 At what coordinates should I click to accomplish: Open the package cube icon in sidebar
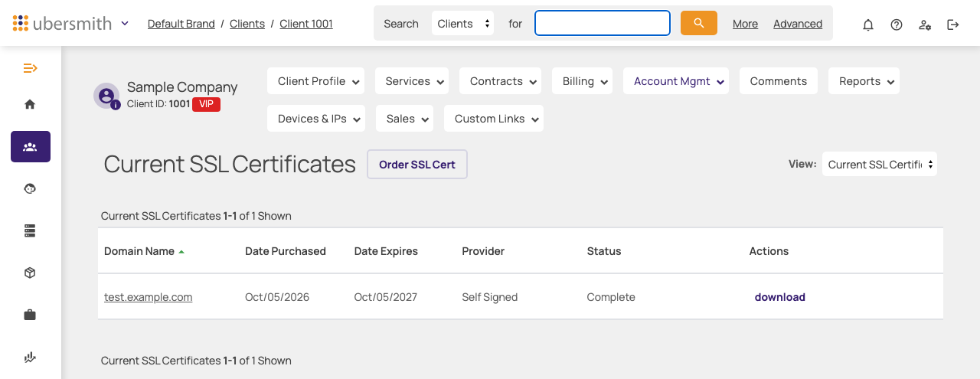31,273
